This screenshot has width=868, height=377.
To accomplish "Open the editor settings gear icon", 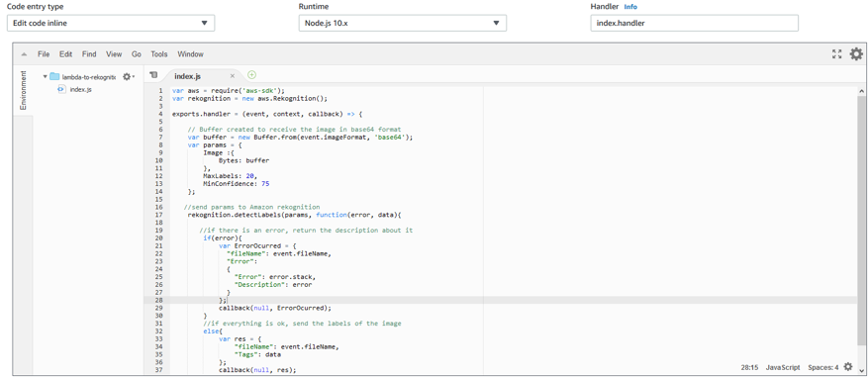I will (856, 53).
